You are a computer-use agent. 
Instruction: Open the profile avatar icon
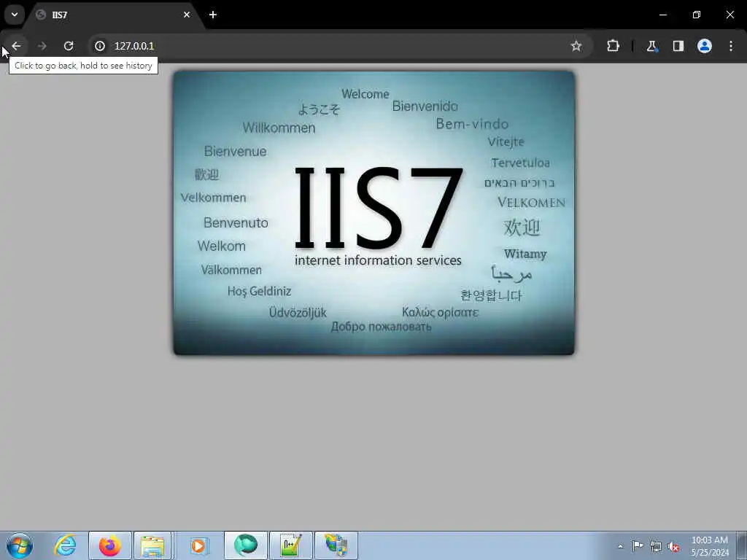coord(705,46)
